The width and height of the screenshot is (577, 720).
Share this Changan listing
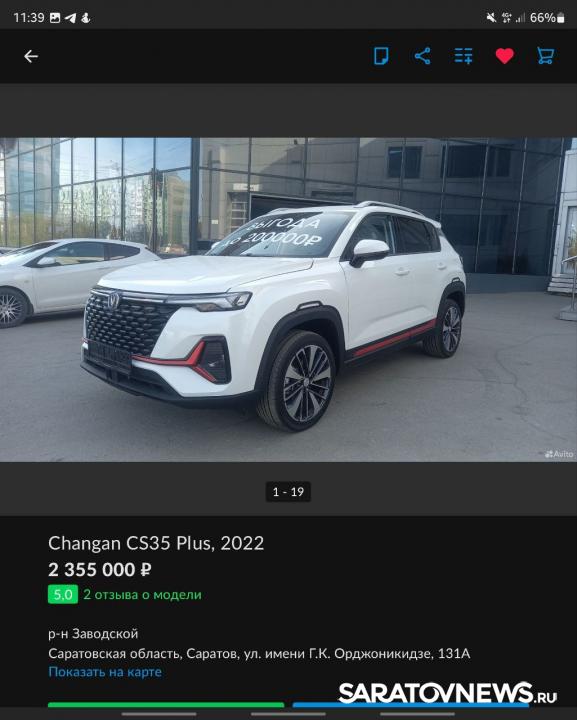[422, 56]
